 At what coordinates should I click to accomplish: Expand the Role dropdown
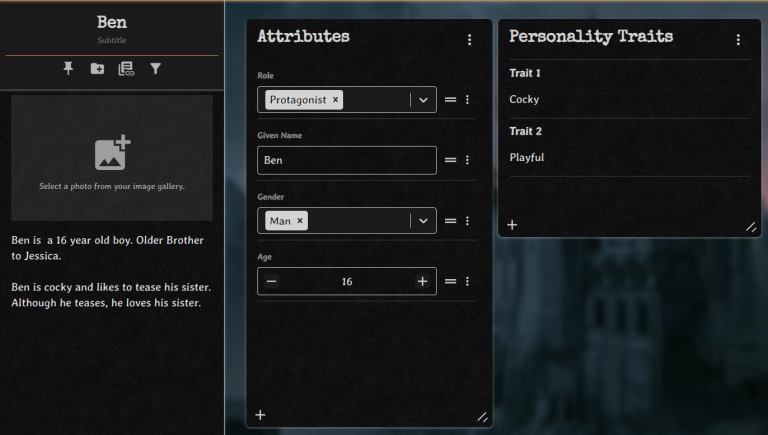point(423,100)
